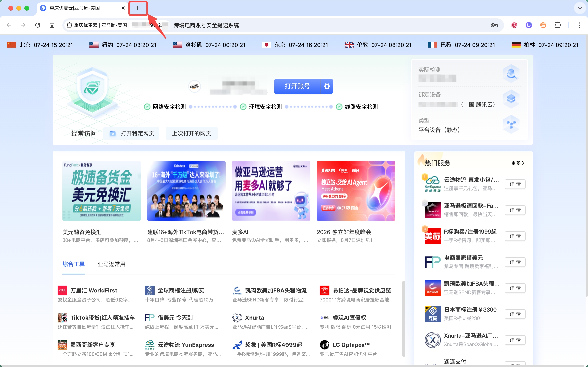Open a new browser tab
Viewport: 588px width, 367px height.
[x=137, y=8]
